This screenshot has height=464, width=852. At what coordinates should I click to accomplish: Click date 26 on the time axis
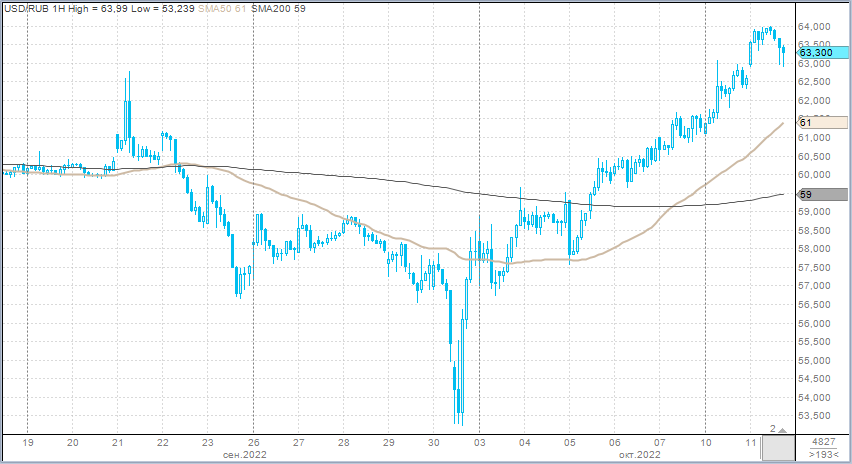point(254,442)
